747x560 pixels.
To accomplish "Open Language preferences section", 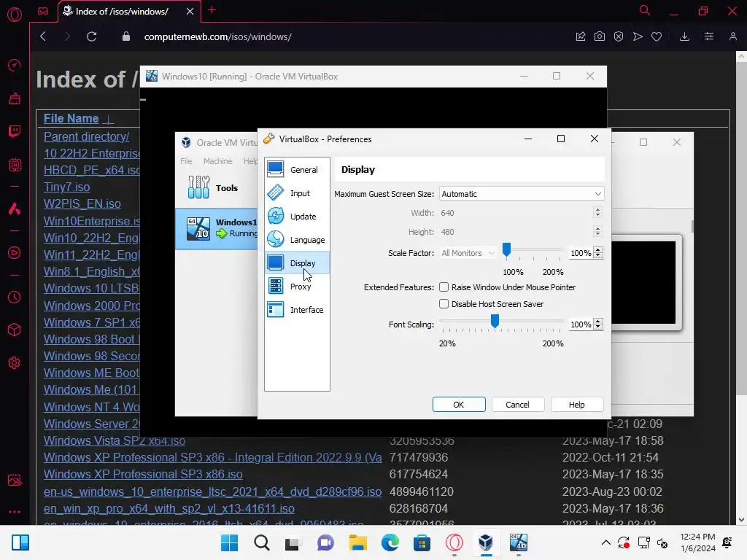I will [x=297, y=239].
